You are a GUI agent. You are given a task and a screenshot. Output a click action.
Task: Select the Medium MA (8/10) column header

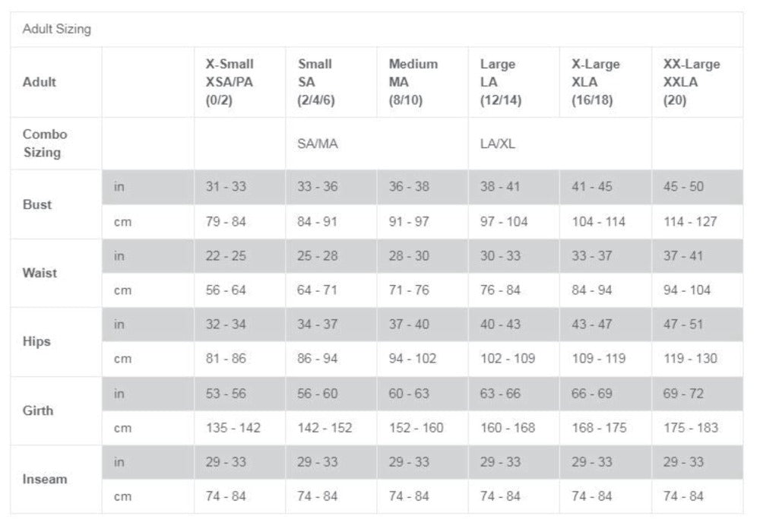(413, 82)
